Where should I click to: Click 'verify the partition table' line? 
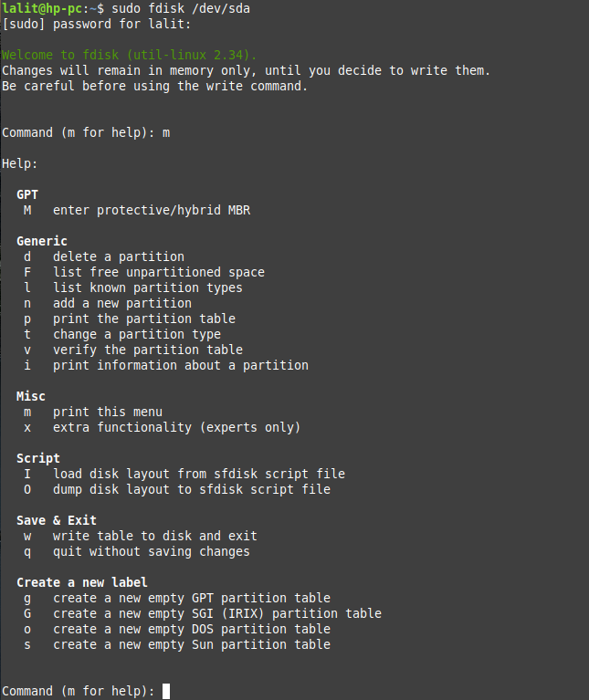point(147,350)
